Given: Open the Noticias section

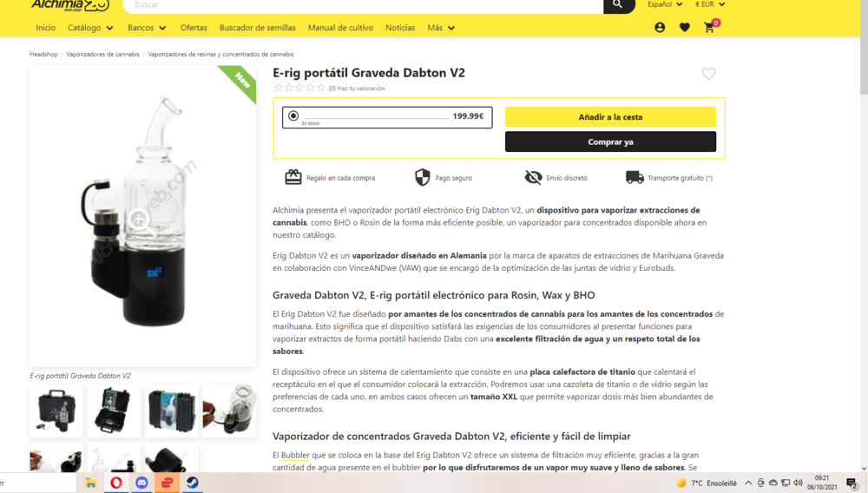Looking at the screenshot, I should (400, 28).
